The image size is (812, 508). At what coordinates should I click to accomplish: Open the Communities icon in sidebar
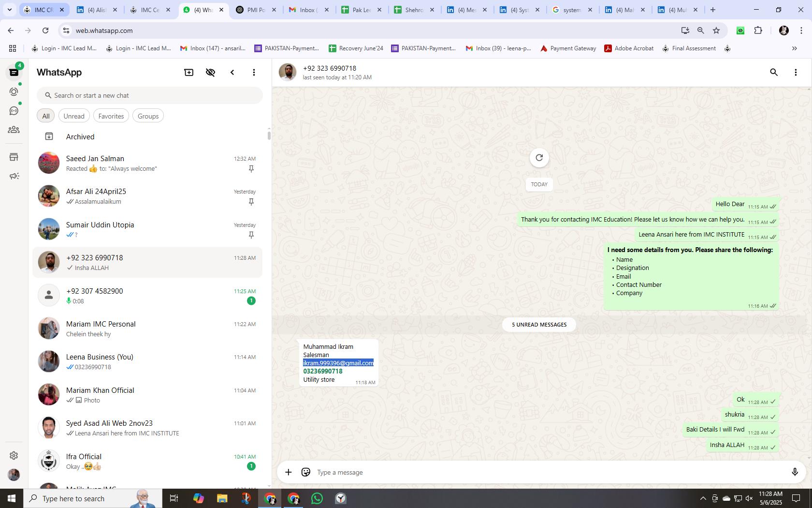[x=14, y=130]
